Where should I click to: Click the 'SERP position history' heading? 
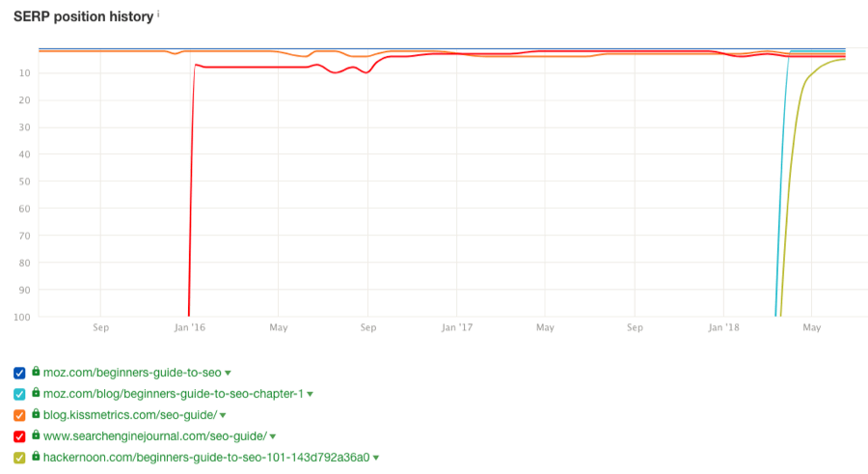click(84, 16)
